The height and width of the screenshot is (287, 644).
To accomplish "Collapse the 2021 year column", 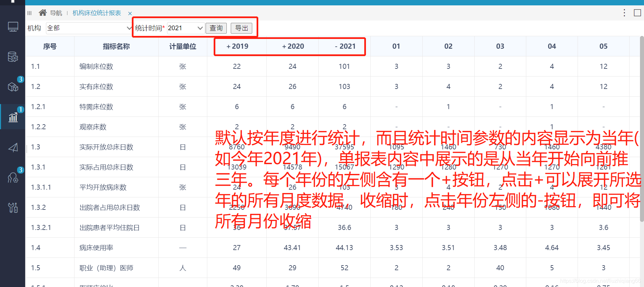I will pyautogui.click(x=336, y=47).
